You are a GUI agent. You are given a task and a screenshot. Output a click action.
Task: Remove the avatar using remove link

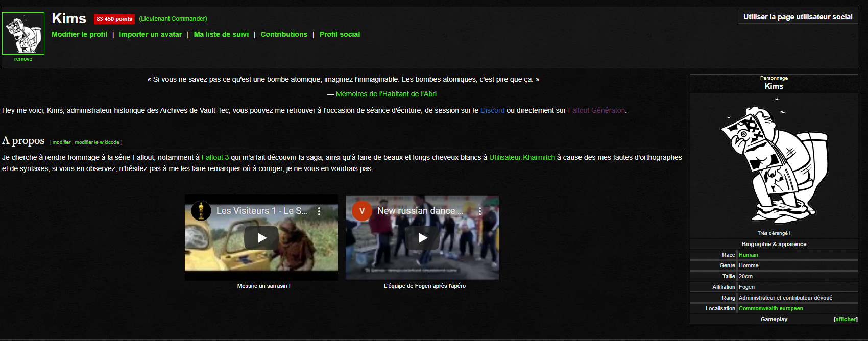point(23,59)
